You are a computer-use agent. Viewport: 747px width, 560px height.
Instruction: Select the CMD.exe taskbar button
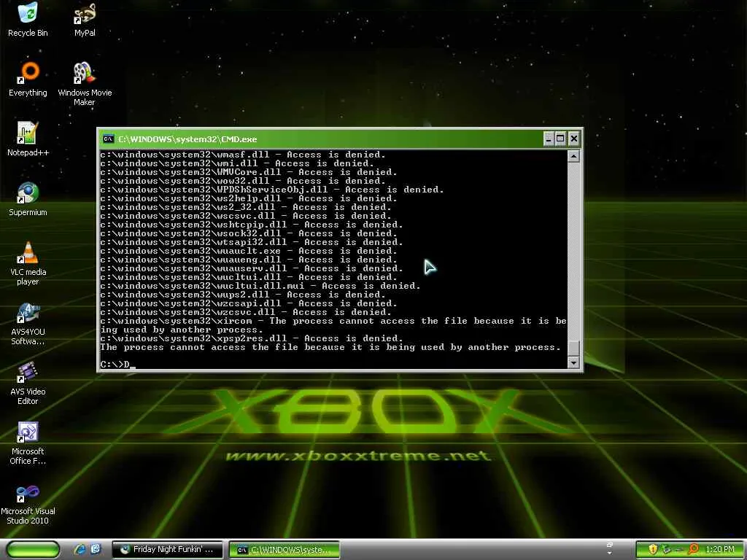coord(285,550)
